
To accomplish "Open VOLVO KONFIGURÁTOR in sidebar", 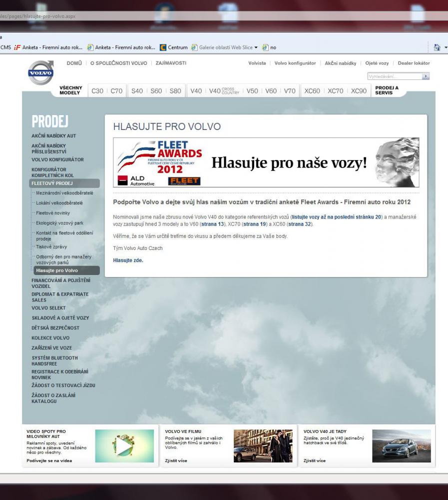I will click(57, 159).
